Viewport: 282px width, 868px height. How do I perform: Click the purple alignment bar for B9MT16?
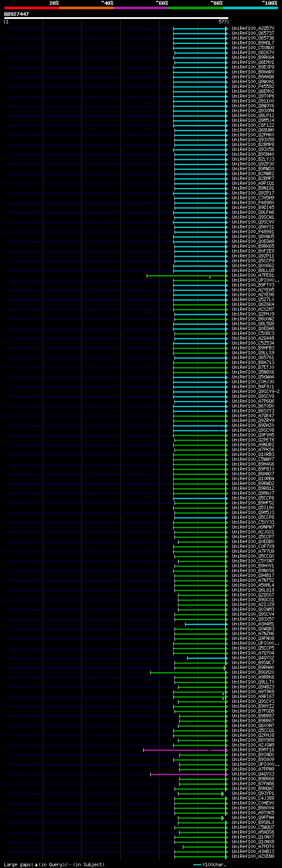pyautogui.click(x=186, y=750)
